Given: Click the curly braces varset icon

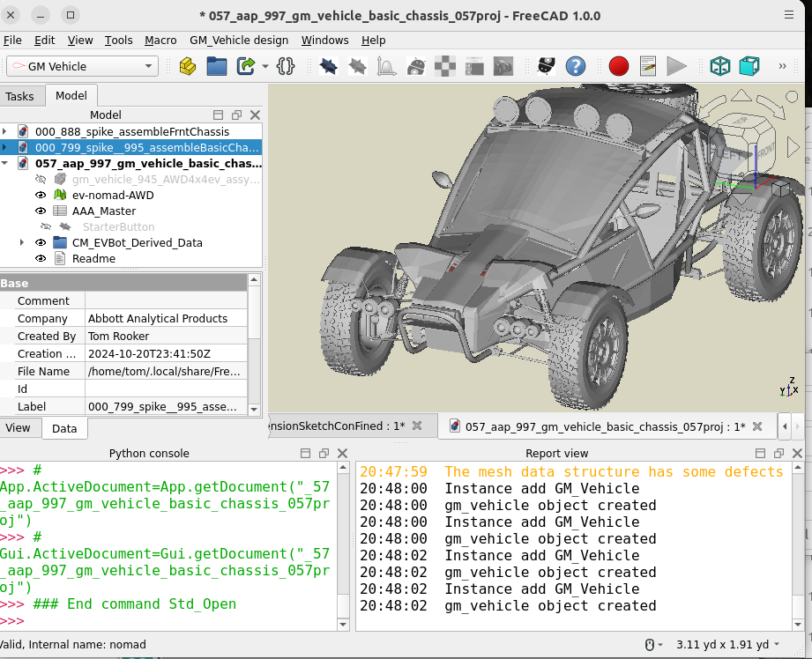Looking at the screenshot, I should (x=285, y=66).
